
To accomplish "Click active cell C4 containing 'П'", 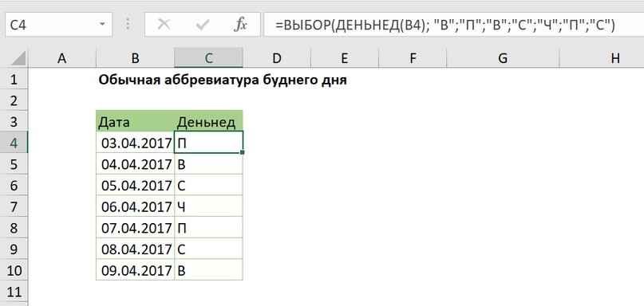I will point(208,143).
